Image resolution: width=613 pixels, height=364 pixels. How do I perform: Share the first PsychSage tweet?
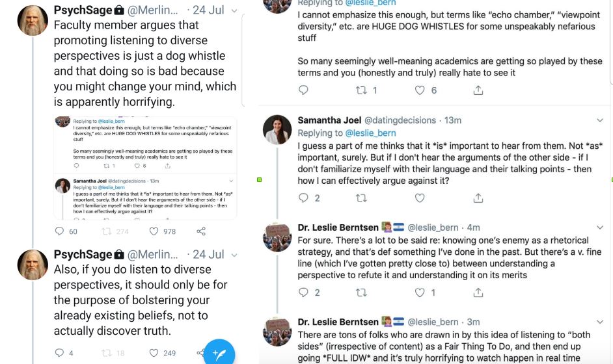[x=201, y=231]
